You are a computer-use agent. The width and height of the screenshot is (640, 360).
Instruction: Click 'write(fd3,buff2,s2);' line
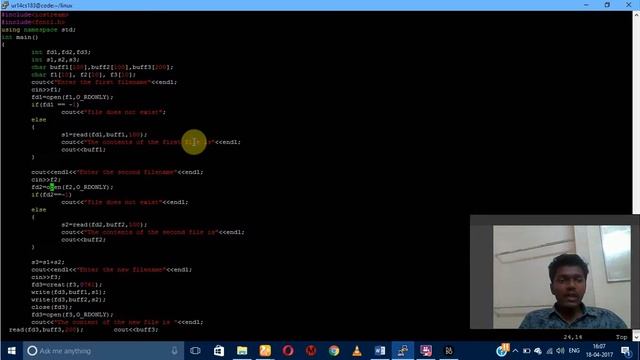[69, 300]
